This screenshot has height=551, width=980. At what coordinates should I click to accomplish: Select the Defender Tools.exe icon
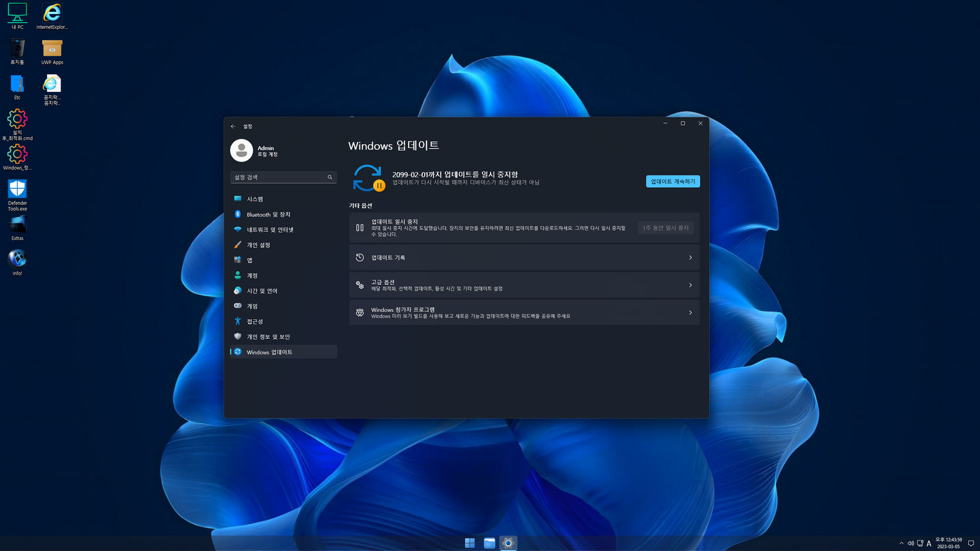click(17, 195)
